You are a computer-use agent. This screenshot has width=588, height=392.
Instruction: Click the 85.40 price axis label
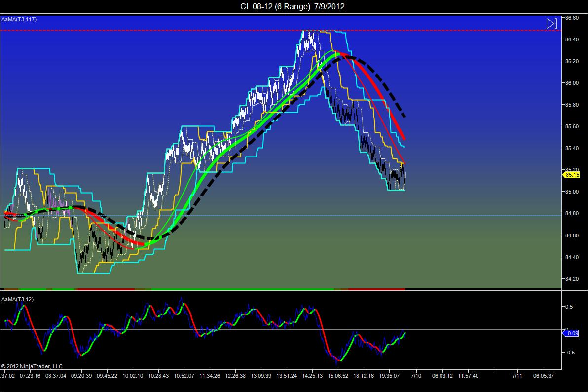(572, 148)
